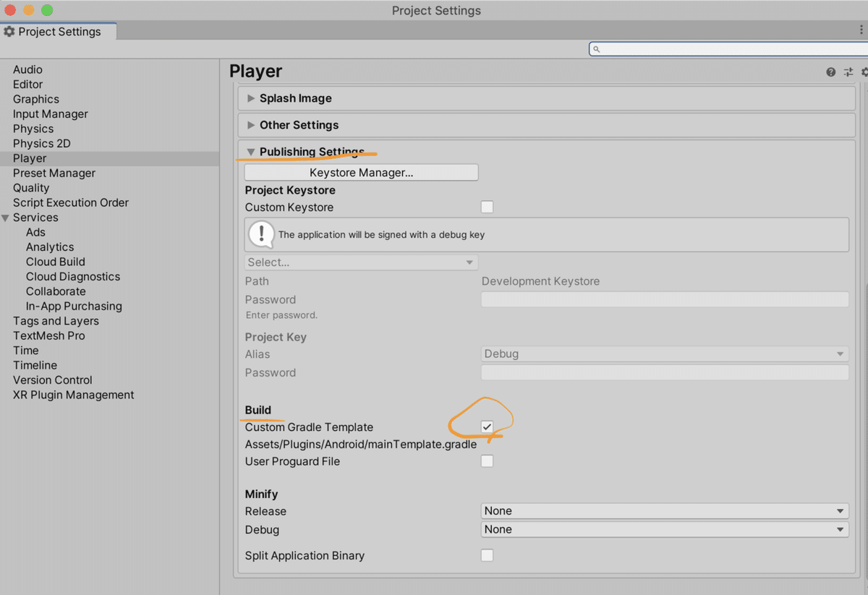Enable the User Proguard File checkbox

click(x=487, y=461)
